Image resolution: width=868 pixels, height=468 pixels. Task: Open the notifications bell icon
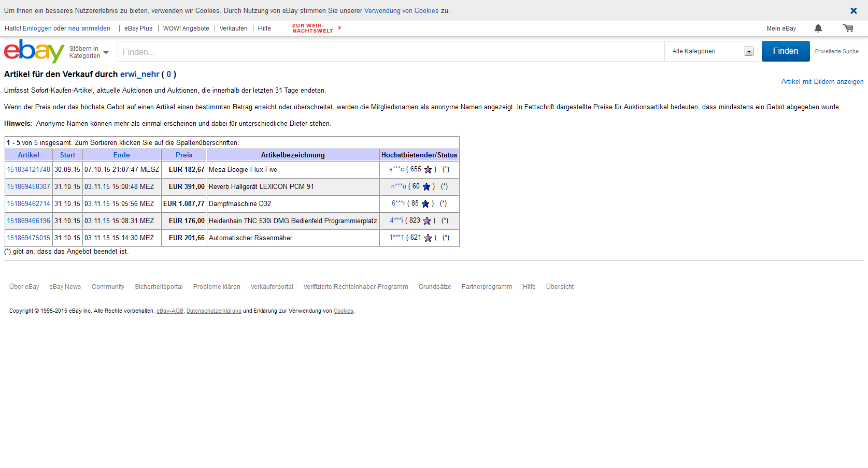coord(818,28)
